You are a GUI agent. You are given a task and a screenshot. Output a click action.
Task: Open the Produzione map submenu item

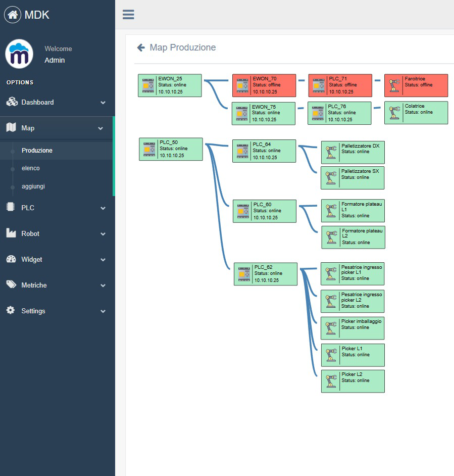click(x=37, y=151)
